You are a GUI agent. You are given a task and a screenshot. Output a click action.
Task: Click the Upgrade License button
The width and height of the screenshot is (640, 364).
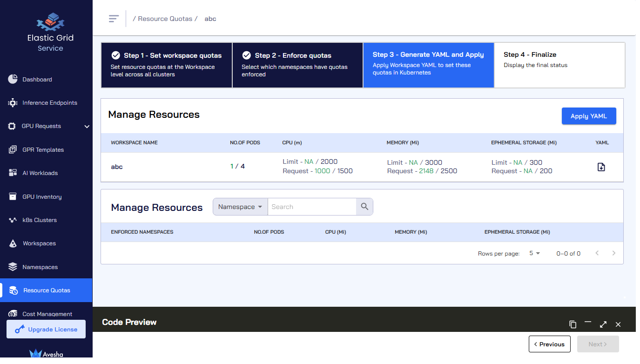pyautogui.click(x=46, y=329)
